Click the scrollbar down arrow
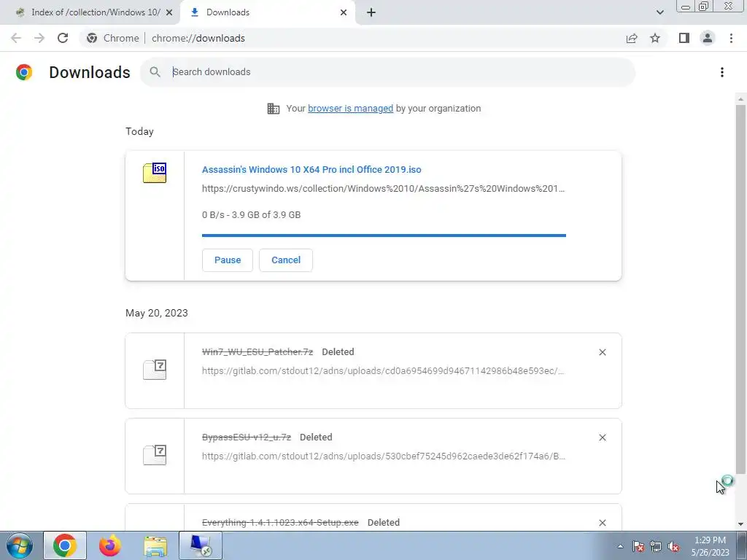 pos(740,525)
